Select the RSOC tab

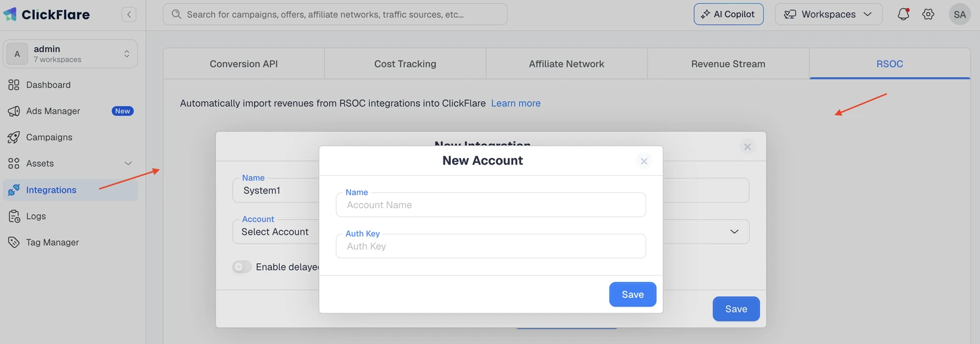(x=890, y=64)
